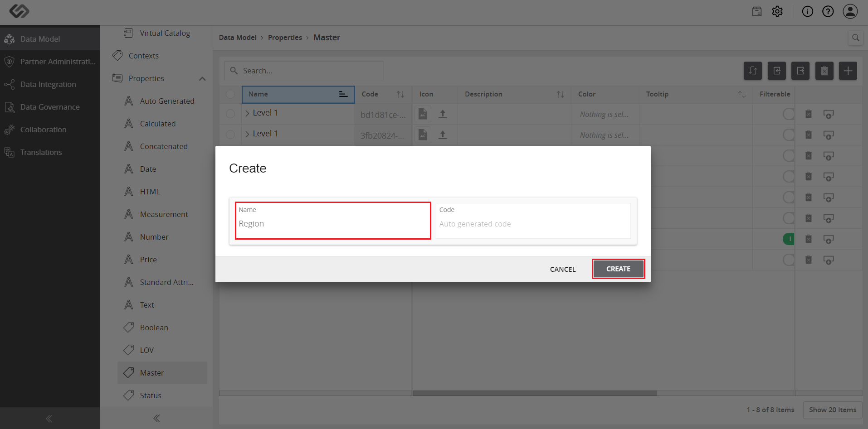Go to Data Model breadcrumb link
This screenshot has width=868, height=429.
238,38
